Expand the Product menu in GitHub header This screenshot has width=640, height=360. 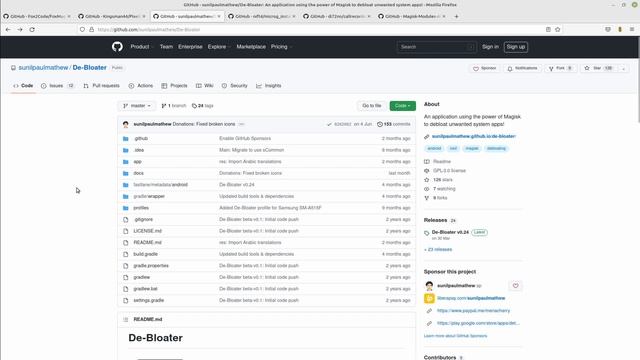[141, 47]
